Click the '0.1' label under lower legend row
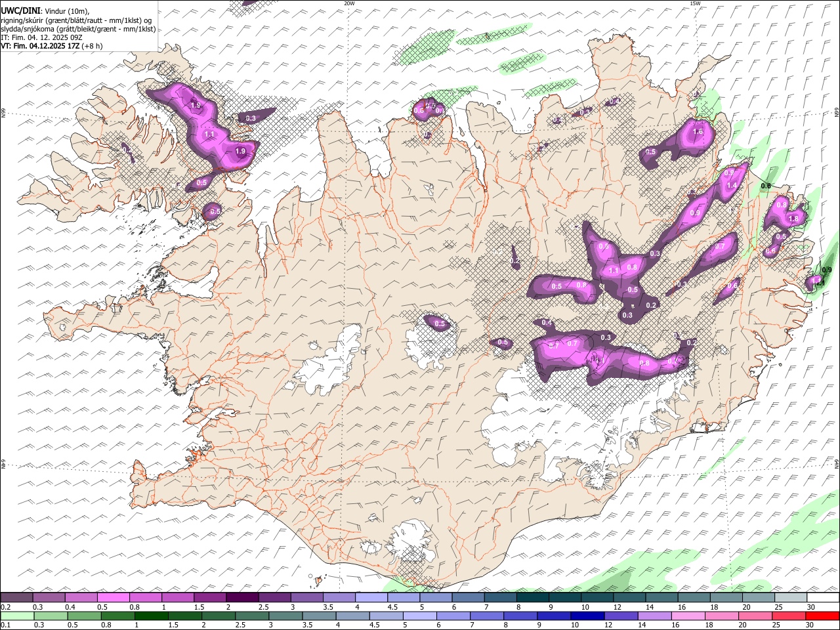 (x=5, y=625)
